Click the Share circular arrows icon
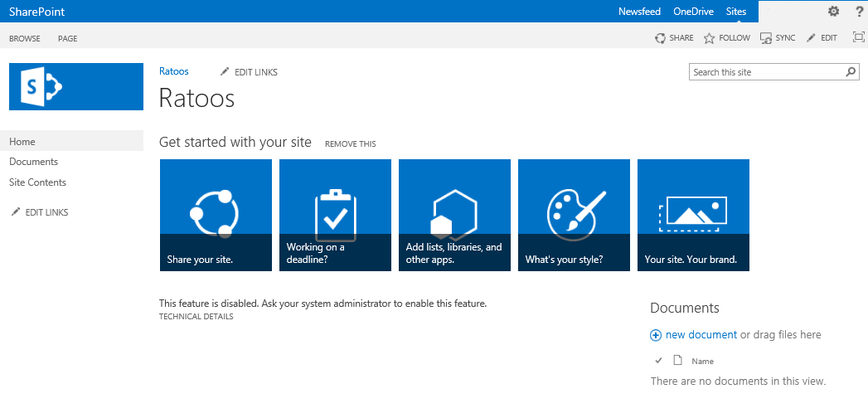 [x=660, y=38]
